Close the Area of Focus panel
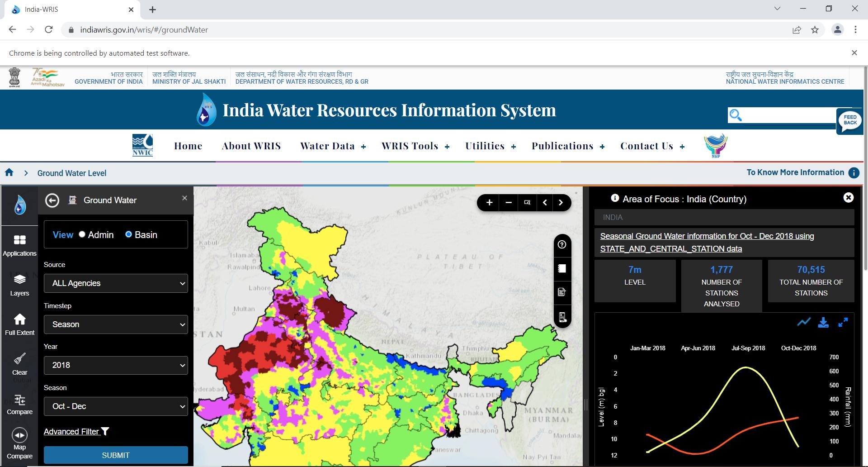 (x=849, y=197)
